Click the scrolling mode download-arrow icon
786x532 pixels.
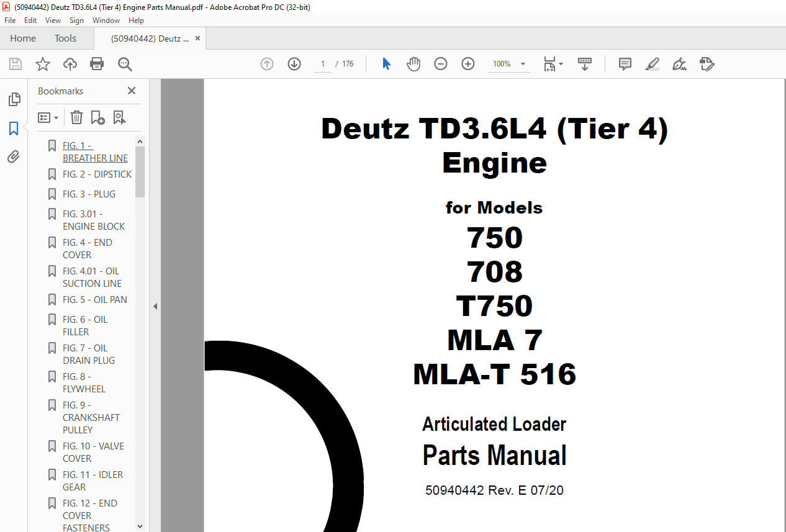tap(585, 64)
